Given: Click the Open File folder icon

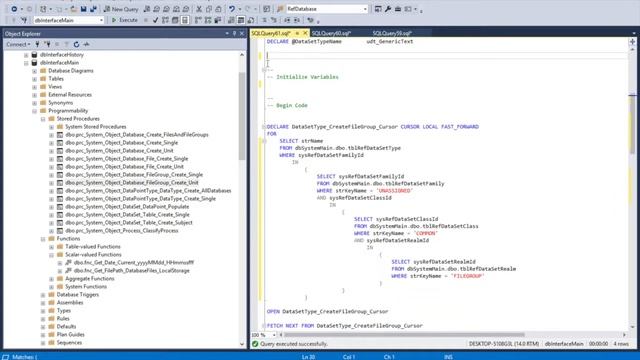Looking at the screenshot, I should 73,9.
